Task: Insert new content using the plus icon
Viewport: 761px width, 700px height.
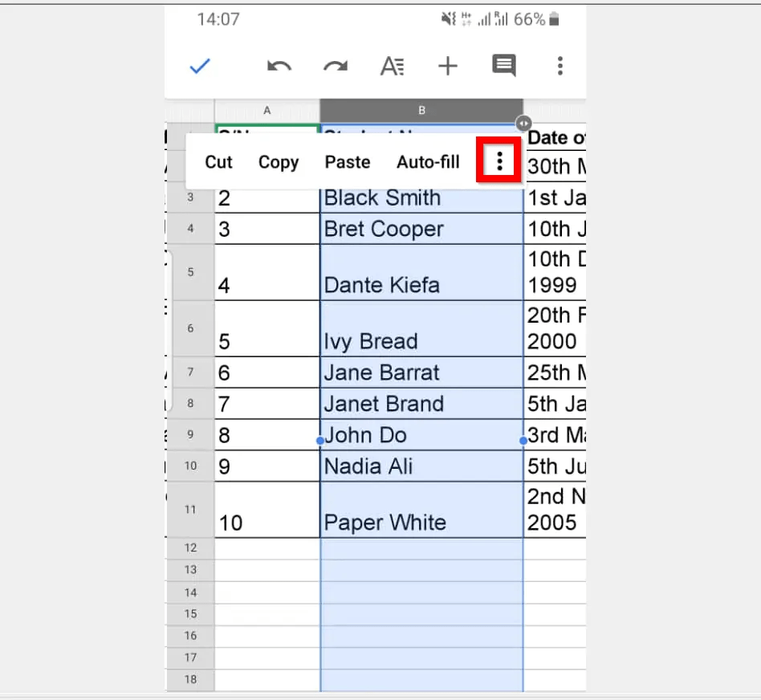Action: (x=447, y=67)
